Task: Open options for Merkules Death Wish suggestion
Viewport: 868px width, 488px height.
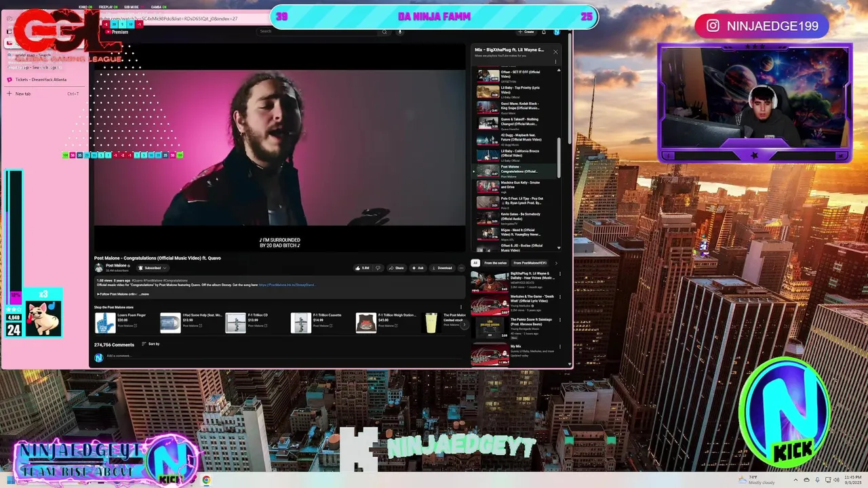Action: pos(560,297)
